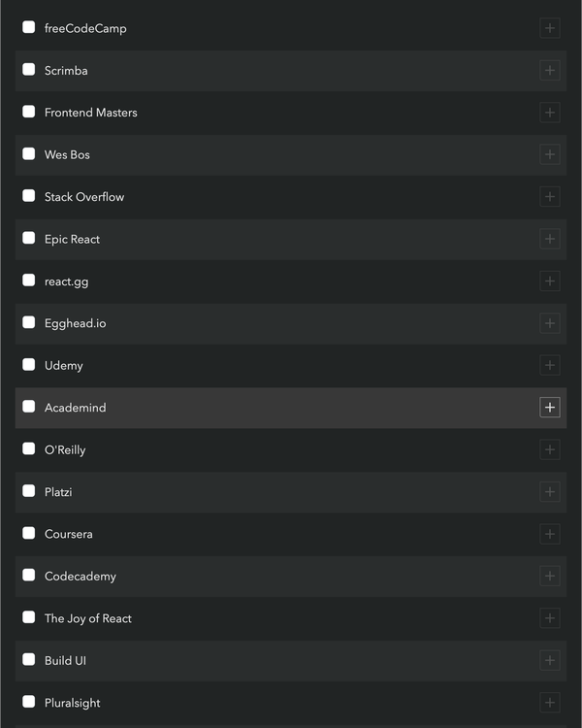The image size is (582, 728).
Task: Expand the O'Reilly entry plus button
Action: pos(549,449)
